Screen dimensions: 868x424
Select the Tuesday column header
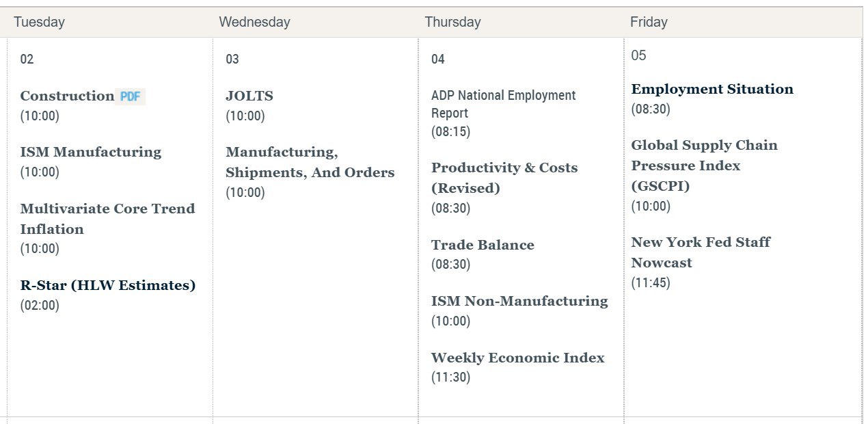pyautogui.click(x=39, y=22)
